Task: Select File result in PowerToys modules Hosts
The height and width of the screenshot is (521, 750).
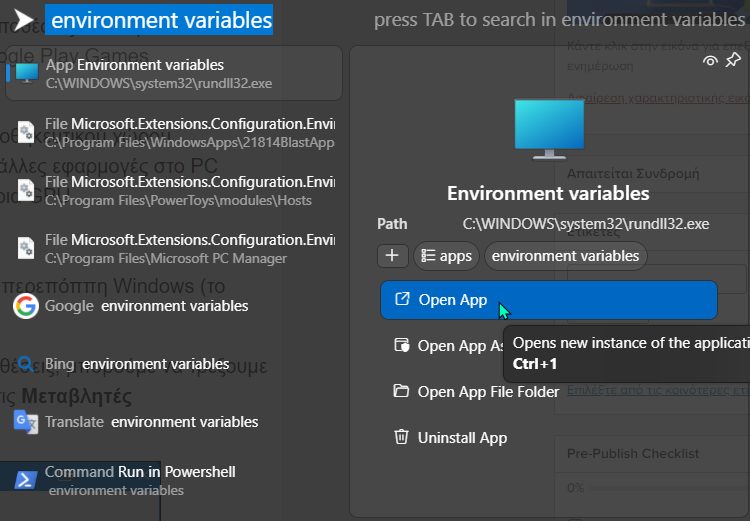Action: point(174,190)
